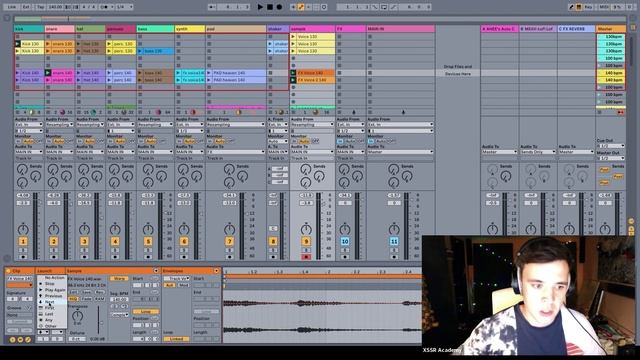Choose Next in follow action menu
This screenshot has width=640, height=360.
[49, 302]
